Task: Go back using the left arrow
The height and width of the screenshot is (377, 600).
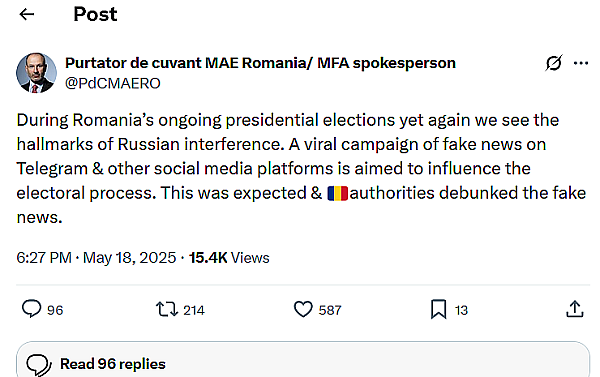Action: (27, 15)
